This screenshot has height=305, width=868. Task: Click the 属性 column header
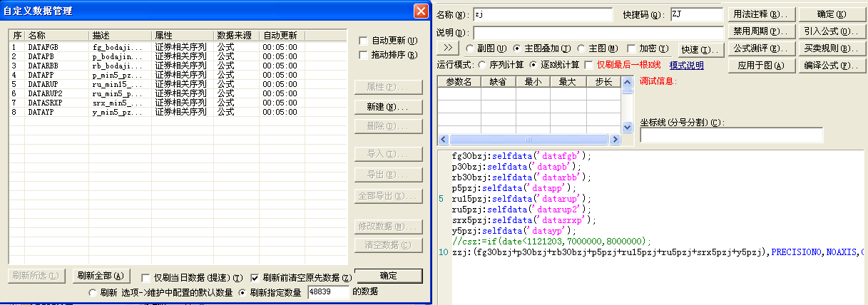pyautogui.click(x=183, y=36)
